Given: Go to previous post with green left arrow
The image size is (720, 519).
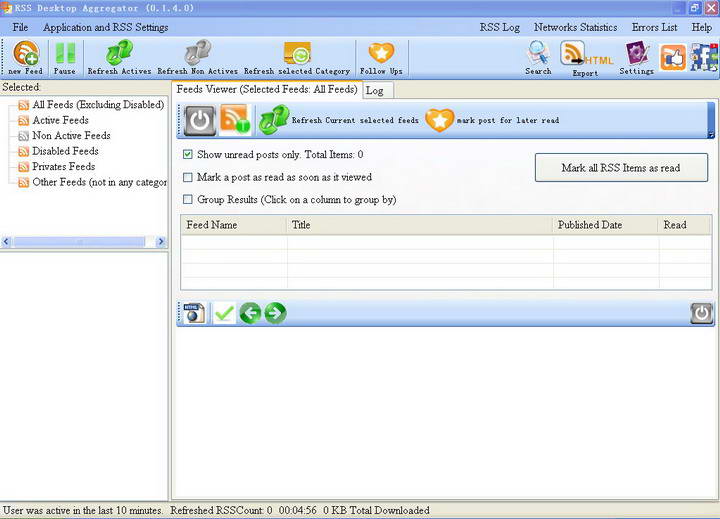Looking at the screenshot, I should 250,313.
